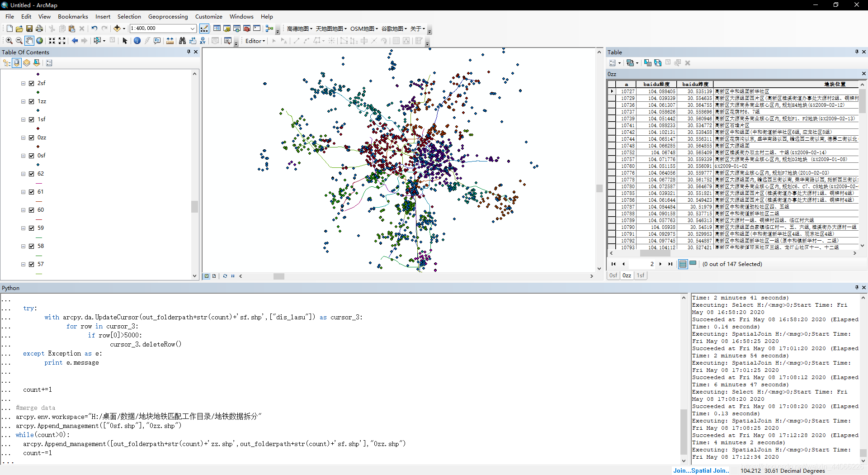Save the map document

point(29,28)
